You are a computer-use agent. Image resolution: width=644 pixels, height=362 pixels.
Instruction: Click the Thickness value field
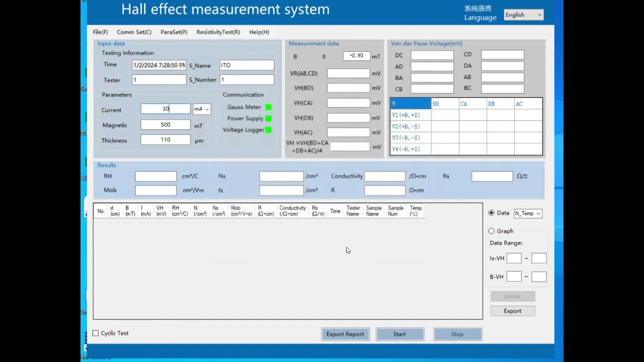(x=166, y=140)
